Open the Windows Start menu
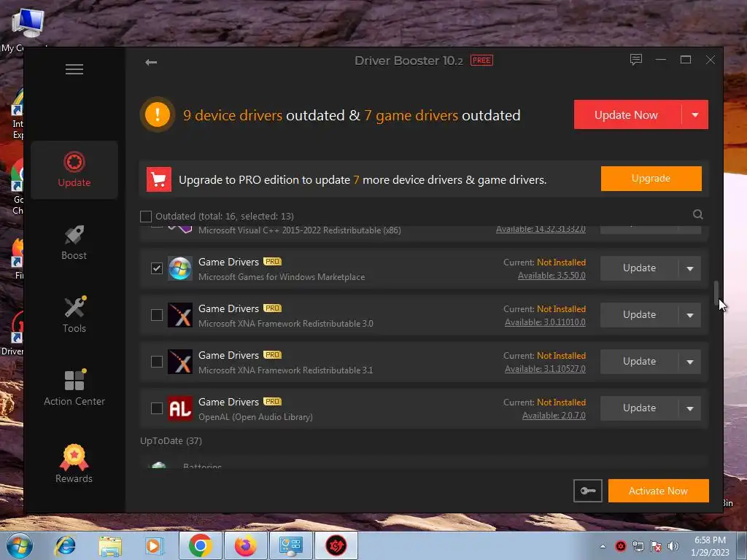The width and height of the screenshot is (747, 560). (20, 545)
